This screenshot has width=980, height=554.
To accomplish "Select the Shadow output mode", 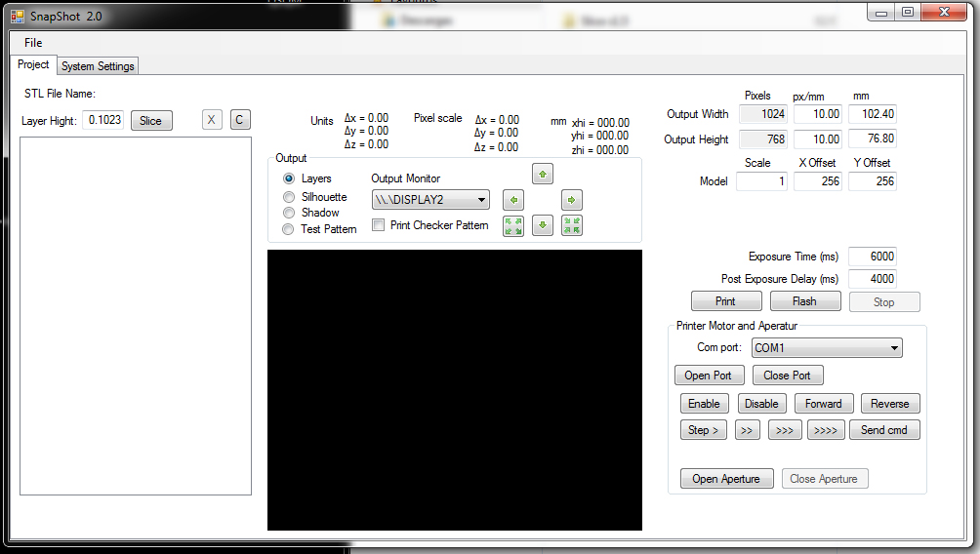I will click(289, 213).
